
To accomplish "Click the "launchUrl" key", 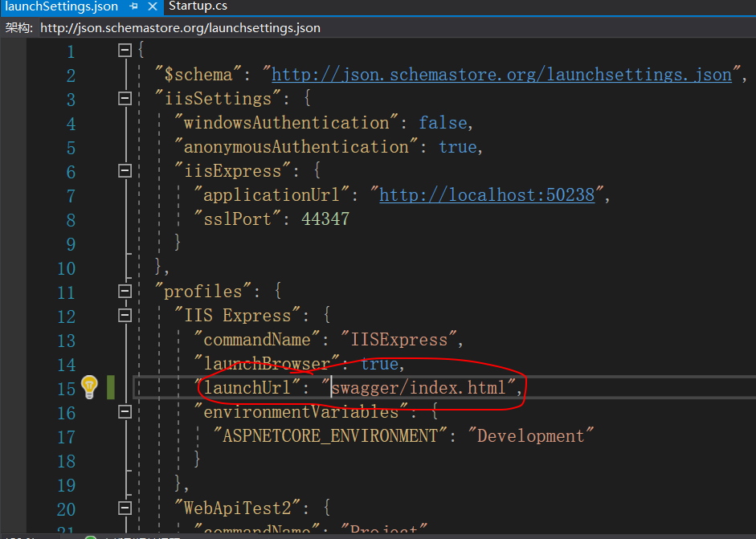I will [x=247, y=388].
